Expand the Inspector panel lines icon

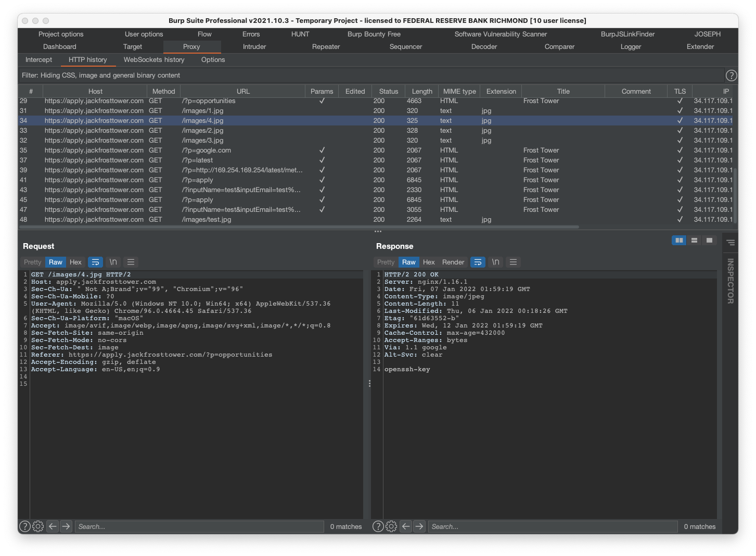731,243
